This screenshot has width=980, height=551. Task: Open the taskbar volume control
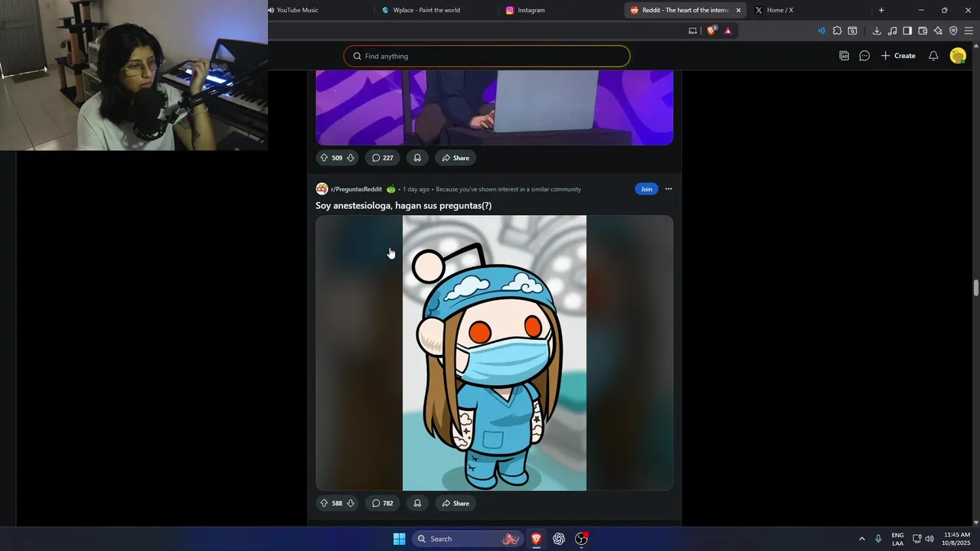coord(929,539)
